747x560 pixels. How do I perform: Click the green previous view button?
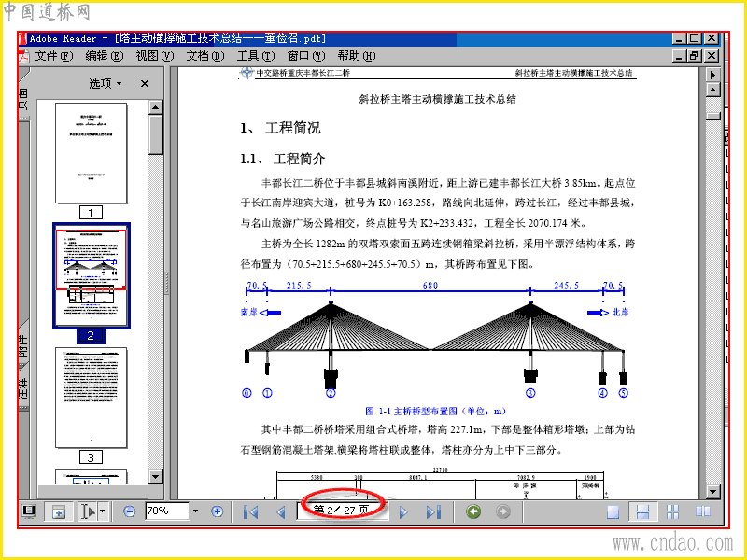pos(473,511)
